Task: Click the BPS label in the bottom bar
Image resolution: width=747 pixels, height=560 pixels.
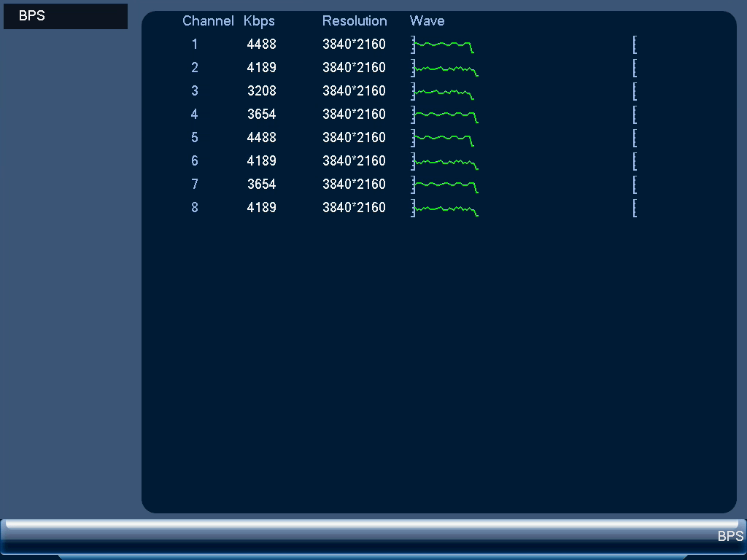Action: pyautogui.click(x=730, y=536)
